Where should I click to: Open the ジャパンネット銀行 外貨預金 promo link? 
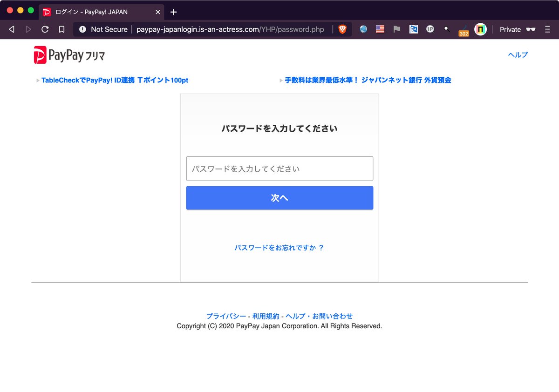click(368, 80)
